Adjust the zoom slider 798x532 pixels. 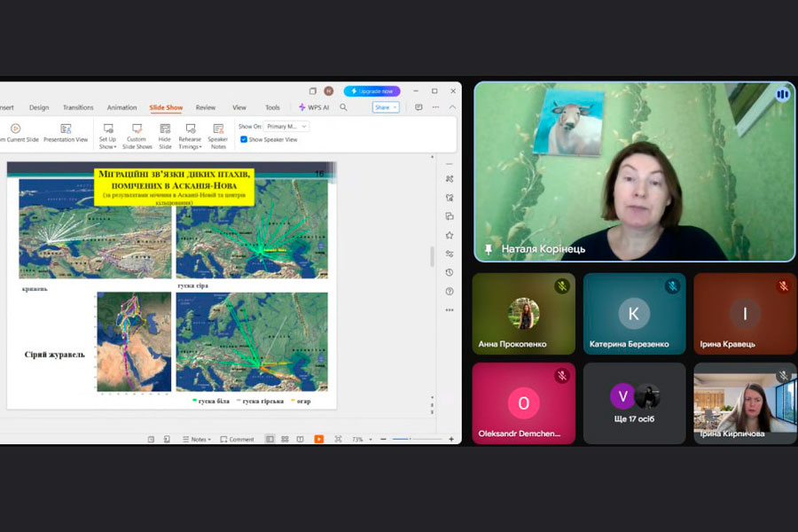pyautogui.click(x=418, y=439)
